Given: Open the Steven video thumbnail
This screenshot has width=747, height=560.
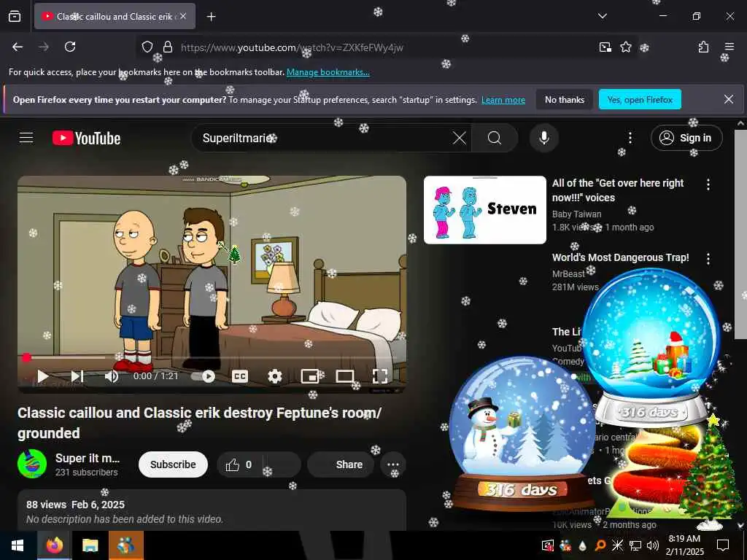Looking at the screenshot, I should (485, 210).
